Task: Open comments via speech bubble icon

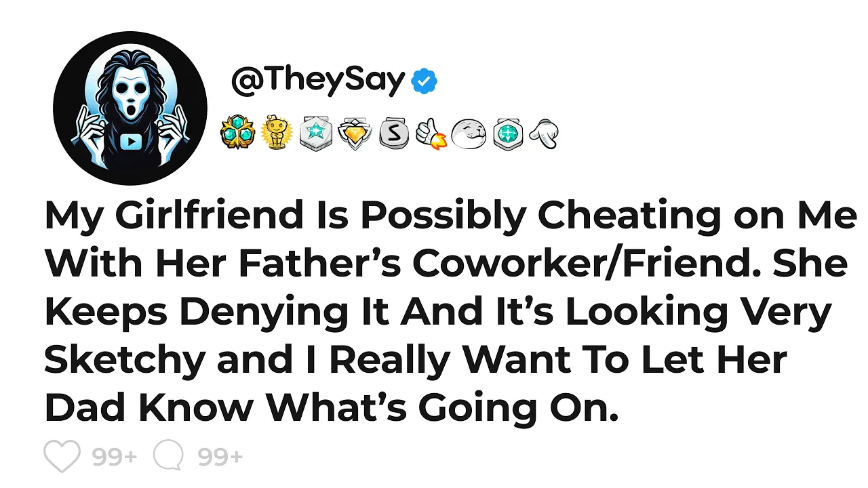Action: point(169,456)
